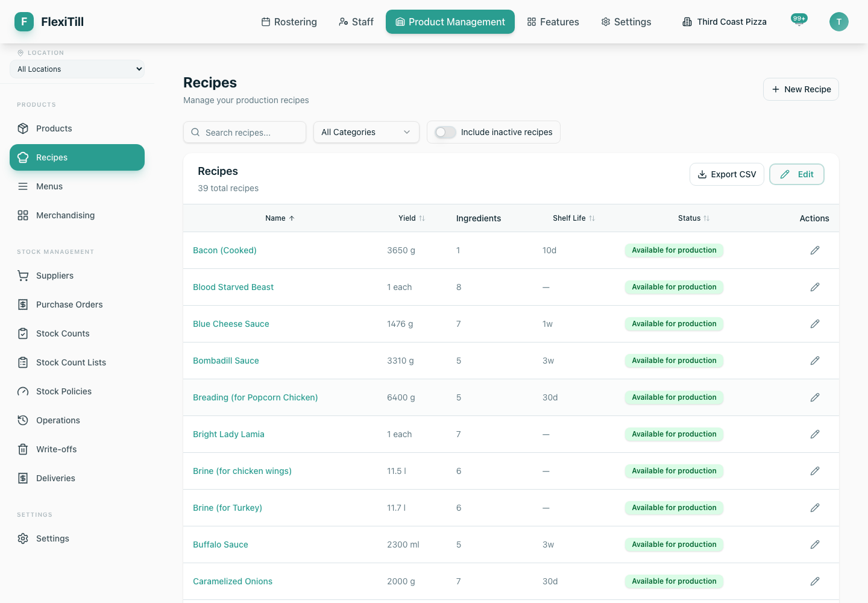
Task: Open Stock Policies in sidebar
Action: click(77, 391)
